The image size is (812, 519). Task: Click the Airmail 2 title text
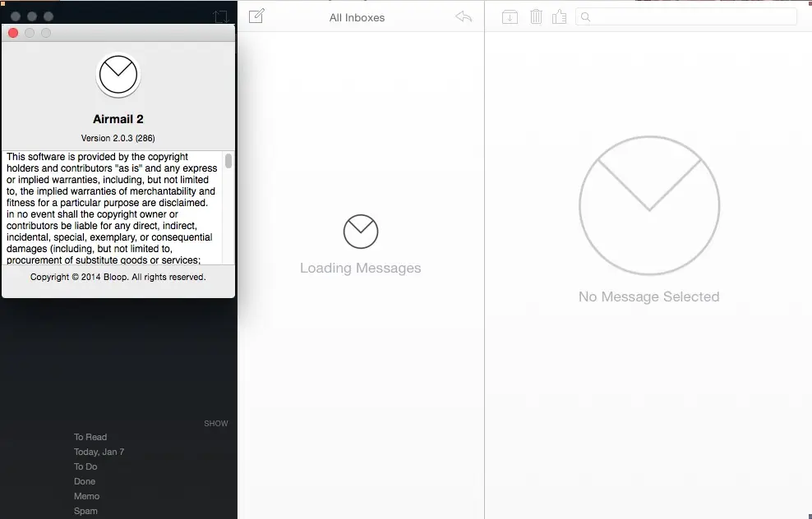[x=118, y=119]
